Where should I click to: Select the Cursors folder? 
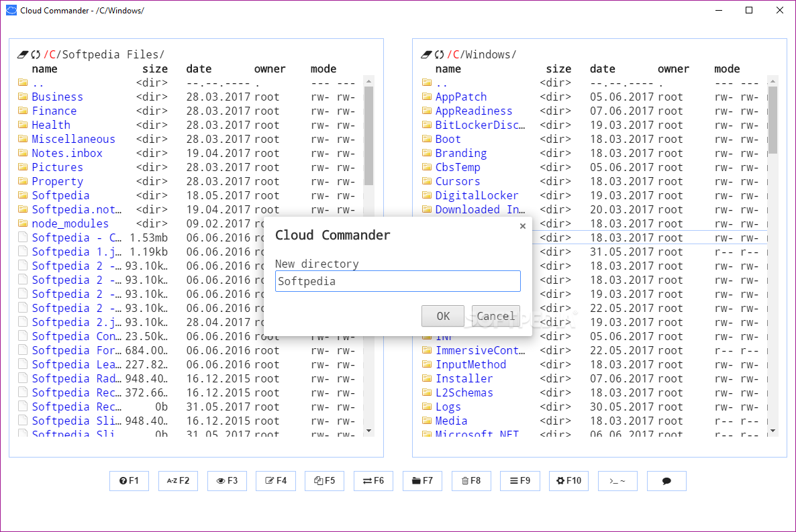pos(457,181)
